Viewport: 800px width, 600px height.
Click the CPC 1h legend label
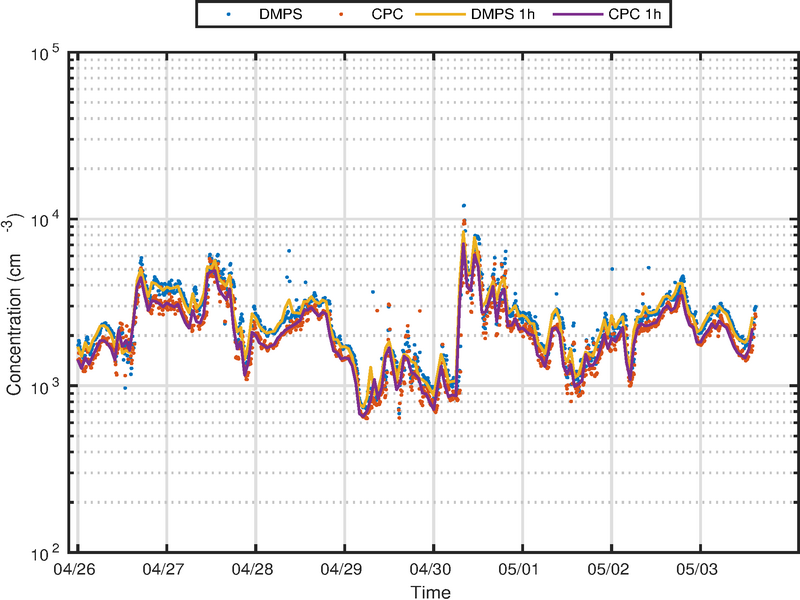(634, 14)
